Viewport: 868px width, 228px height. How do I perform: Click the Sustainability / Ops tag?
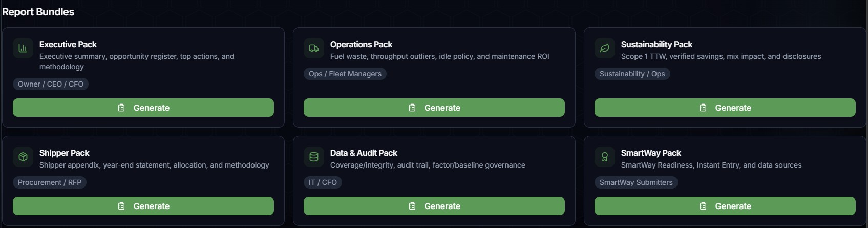(x=632, y=74)
